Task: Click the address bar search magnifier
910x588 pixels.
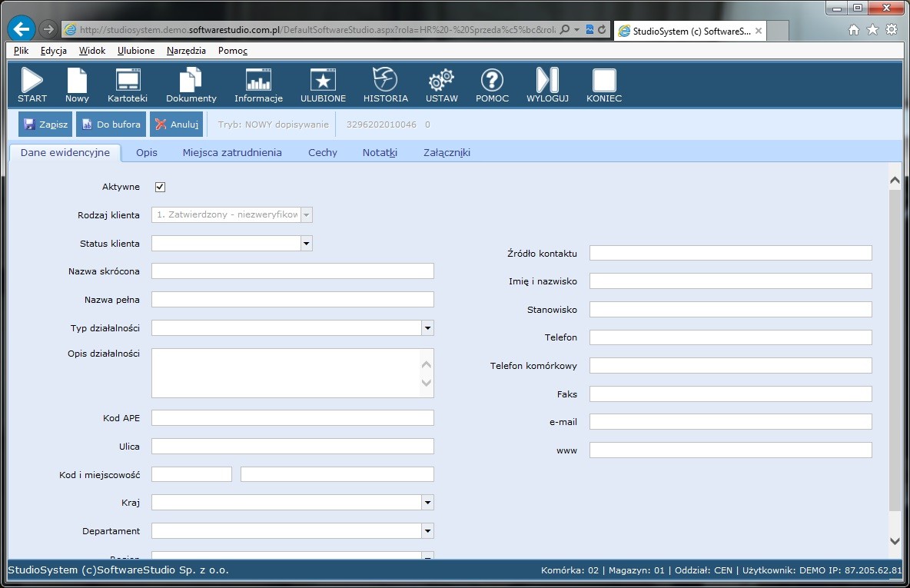Action: 564,29
